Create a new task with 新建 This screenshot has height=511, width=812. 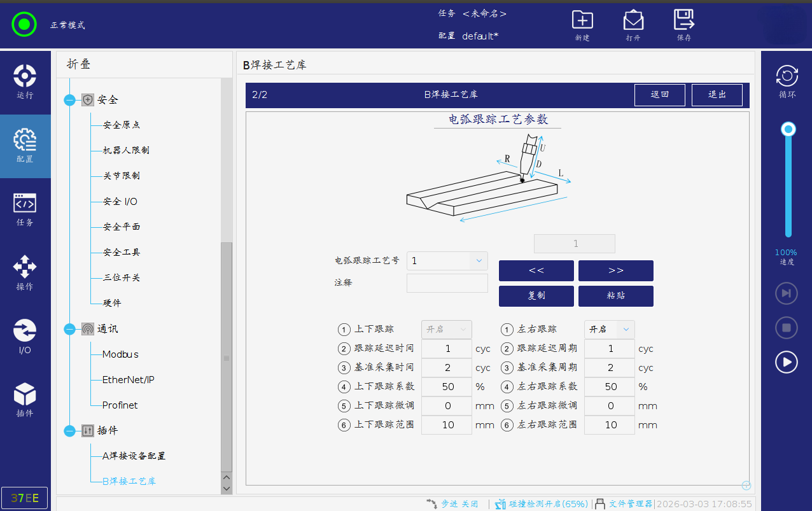[582, 25]
